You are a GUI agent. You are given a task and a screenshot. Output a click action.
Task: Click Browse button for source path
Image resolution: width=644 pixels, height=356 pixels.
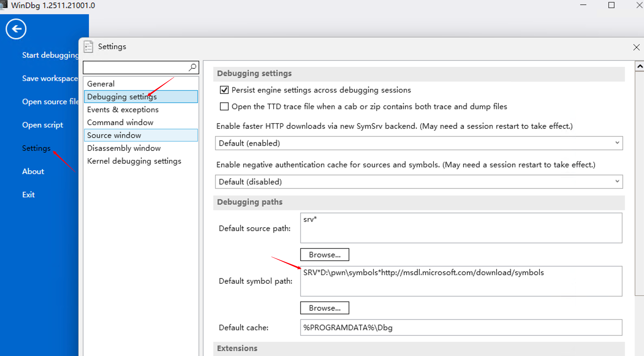click(324, 255)
